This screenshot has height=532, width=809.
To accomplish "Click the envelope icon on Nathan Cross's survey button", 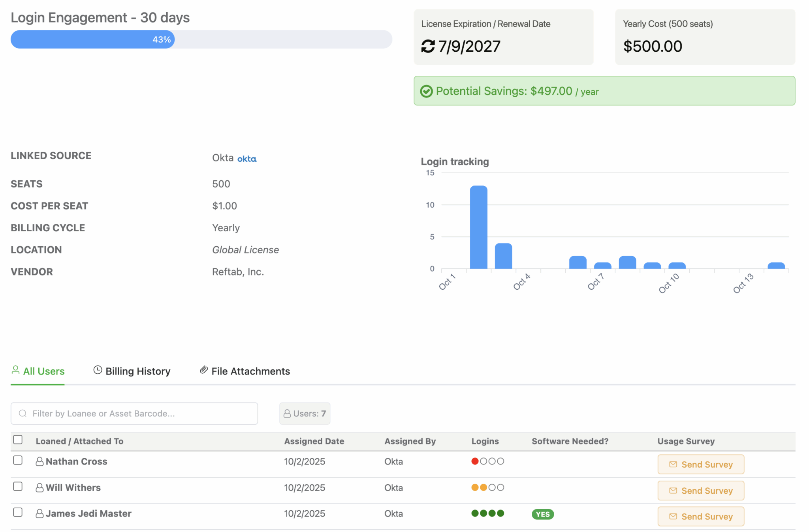I will (673, 465).
